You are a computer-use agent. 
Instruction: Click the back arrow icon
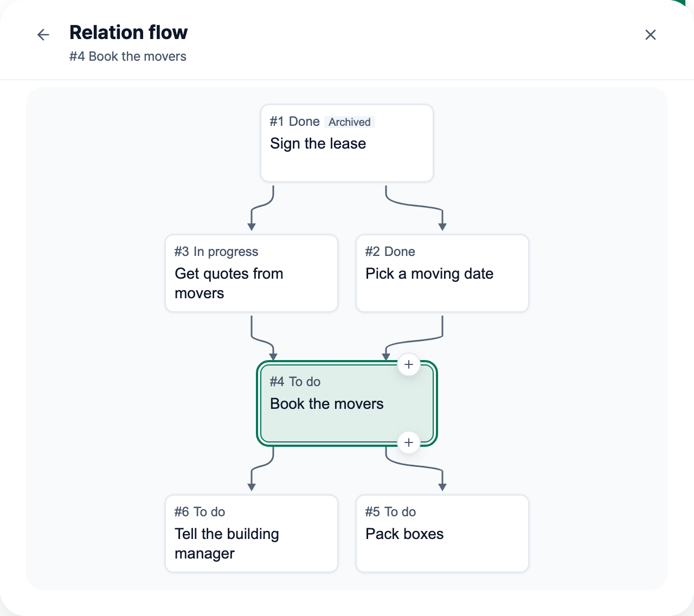click(43, 35)
